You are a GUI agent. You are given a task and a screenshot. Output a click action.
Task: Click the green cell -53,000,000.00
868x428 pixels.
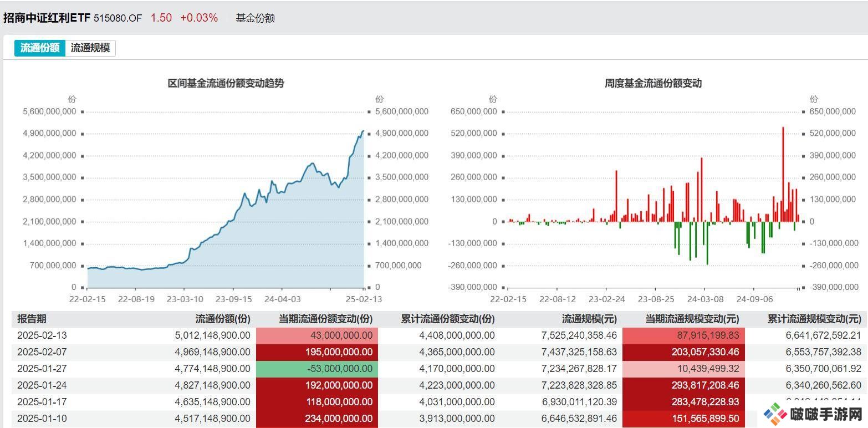(x=317, y=369)
